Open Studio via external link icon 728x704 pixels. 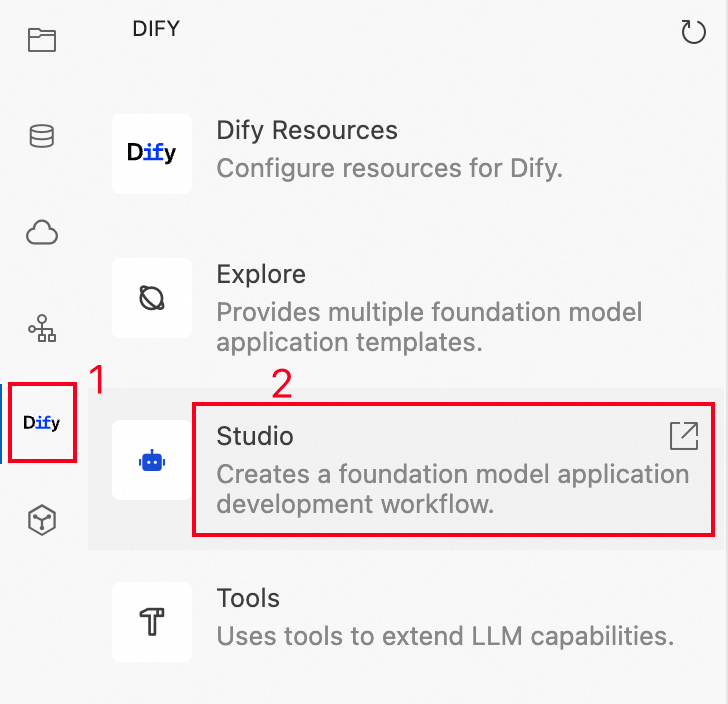(684, 436)
